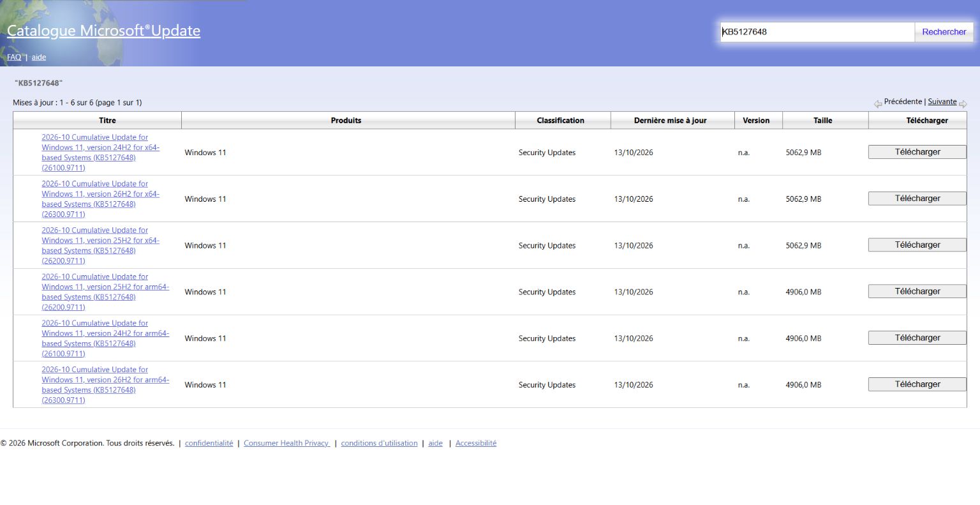The width and height of the screenshot is (980, 505).
Task: Focus the KB5127648 search field
Action: [817, 32]
